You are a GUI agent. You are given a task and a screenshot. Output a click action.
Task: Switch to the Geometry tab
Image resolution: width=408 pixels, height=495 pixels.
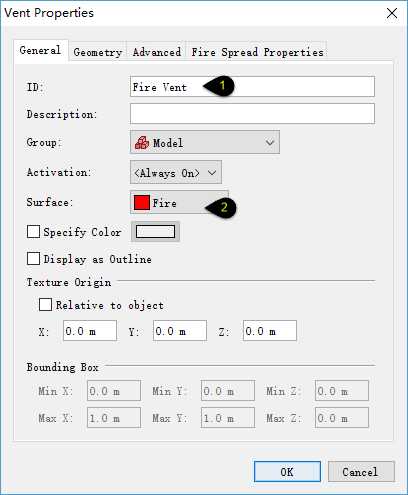tap(97, 52)
